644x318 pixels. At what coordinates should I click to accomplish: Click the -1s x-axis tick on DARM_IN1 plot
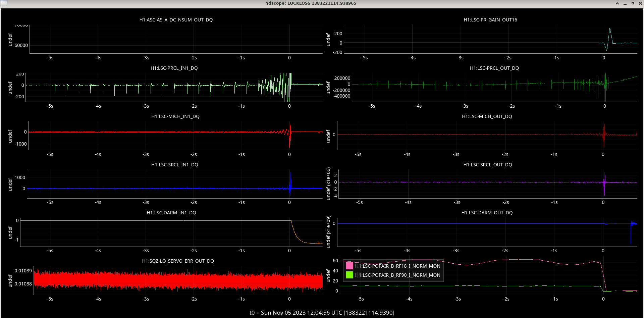click(x=241, y=251)
